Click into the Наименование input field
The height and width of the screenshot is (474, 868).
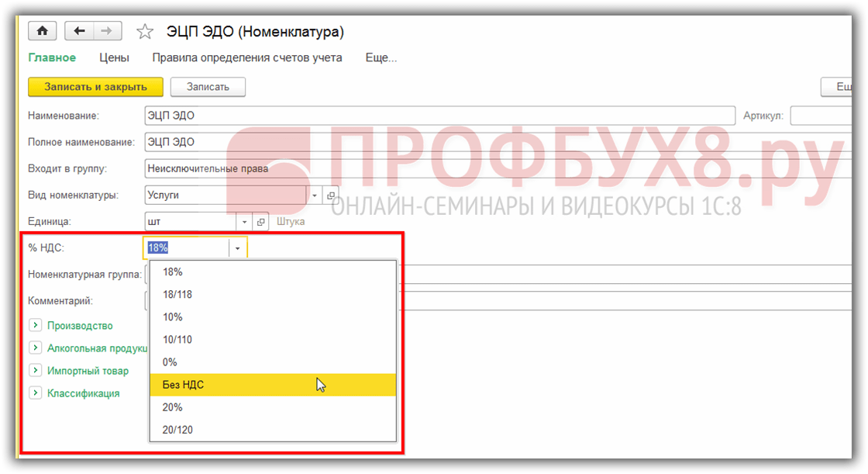pos(439,116)
